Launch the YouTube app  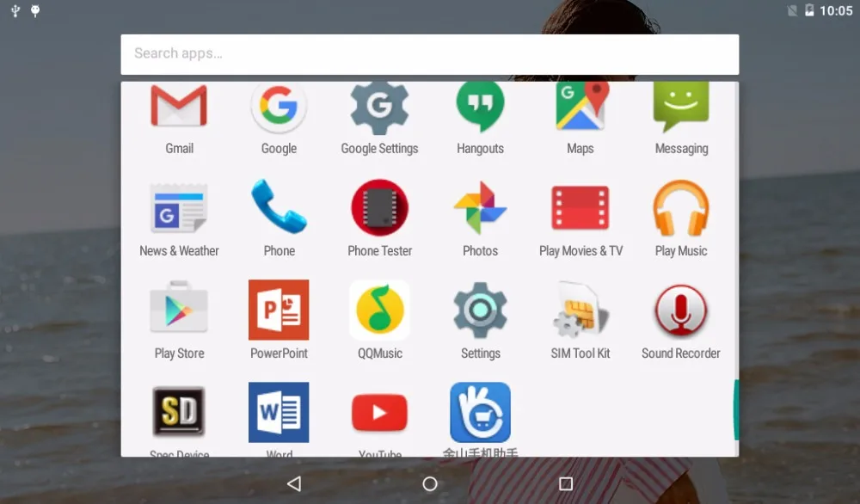point(379,413)
